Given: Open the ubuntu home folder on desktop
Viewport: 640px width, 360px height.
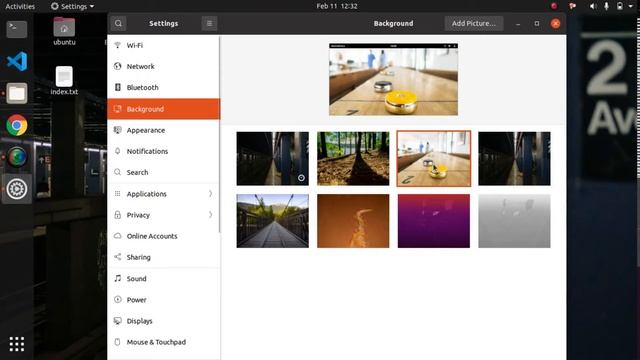Looking at the screenshot, I should click(64, 31).
